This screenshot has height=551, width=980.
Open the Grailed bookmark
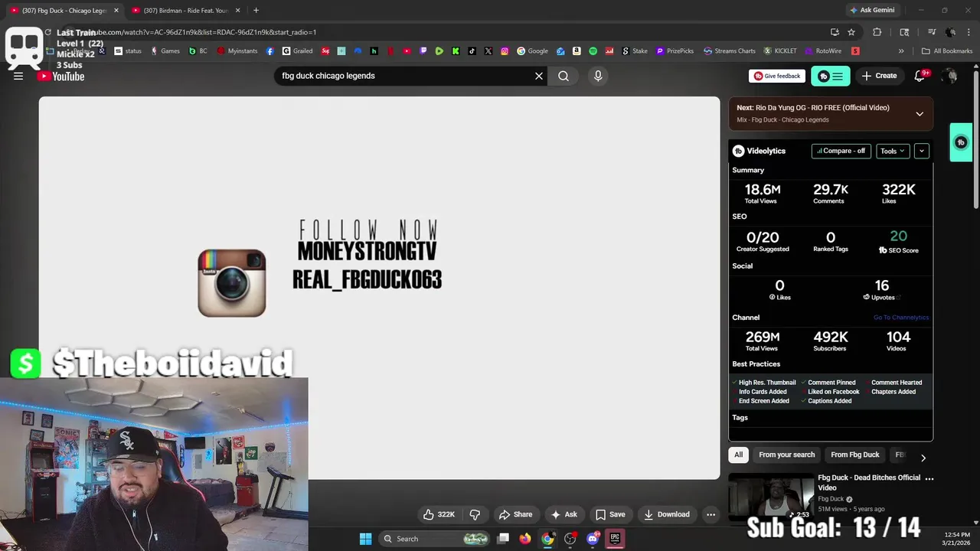[298, 51]
